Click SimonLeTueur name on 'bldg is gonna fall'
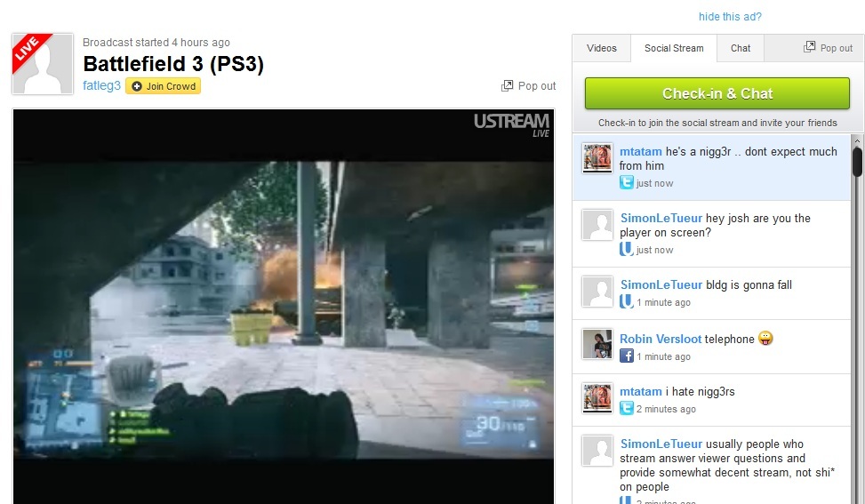Viewport: 865px width, 504px height. [661, 284]
